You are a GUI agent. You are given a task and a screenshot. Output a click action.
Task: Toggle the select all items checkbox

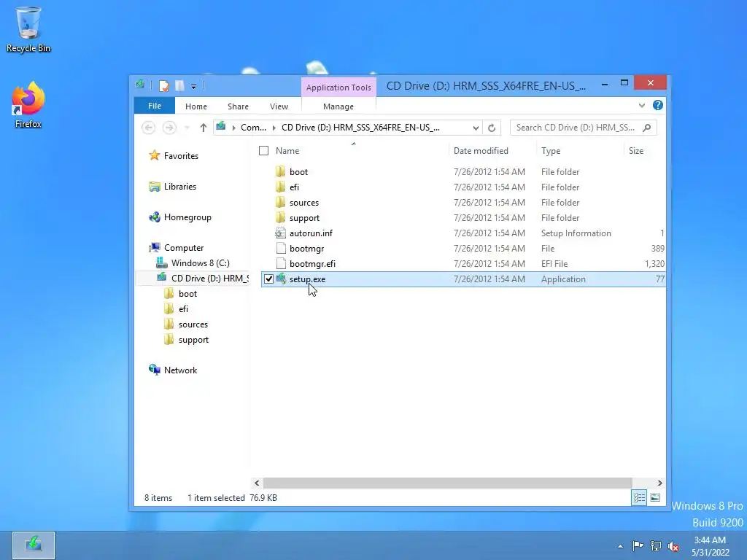coord(263,150)
